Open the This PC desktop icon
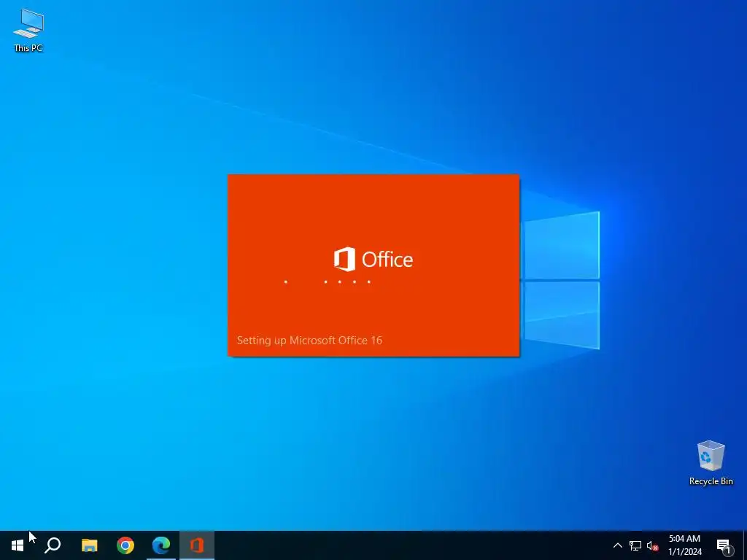 [x=28, y=31]
